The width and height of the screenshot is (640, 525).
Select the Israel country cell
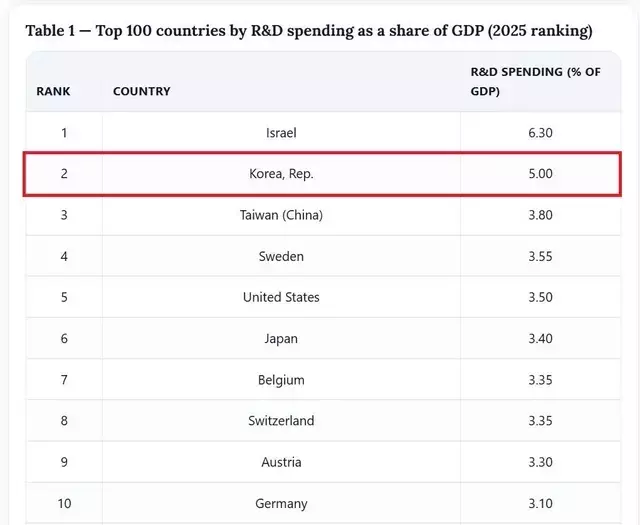(x=281, y=133)
